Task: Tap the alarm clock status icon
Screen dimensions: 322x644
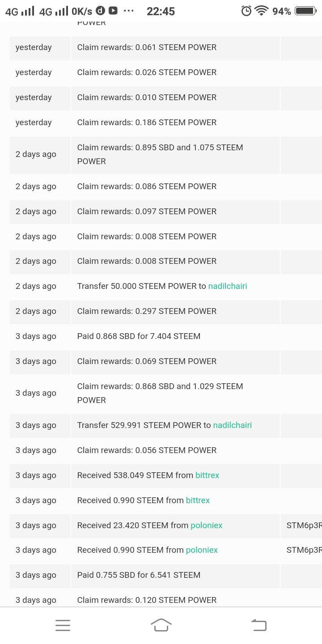Action: pyautogui.click(x=246, y=11)
